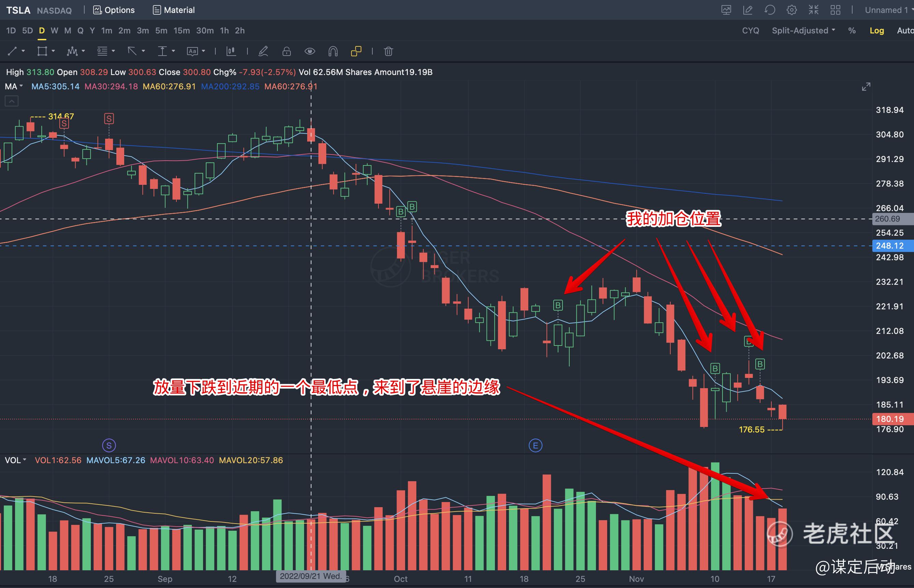Image resolution: width=914 pixels, height=588 pixels.
Task: Open the Unnamed 1 layout dropdown
Action: point(889,10)
